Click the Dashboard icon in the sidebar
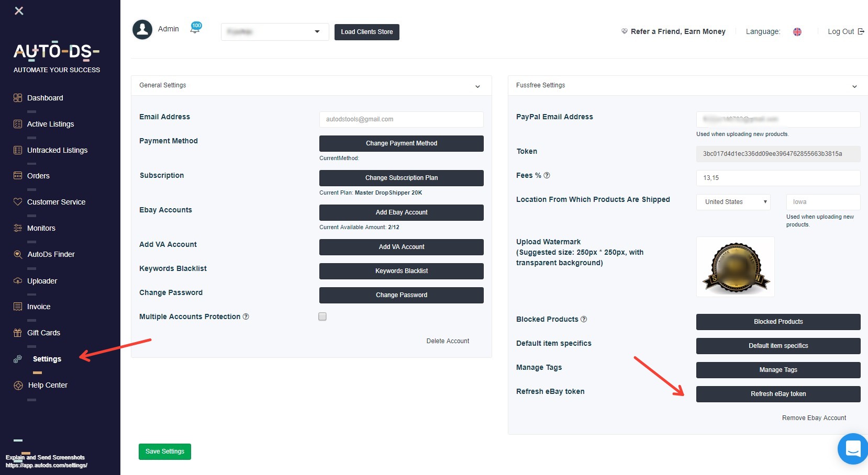 coord(18,98)
